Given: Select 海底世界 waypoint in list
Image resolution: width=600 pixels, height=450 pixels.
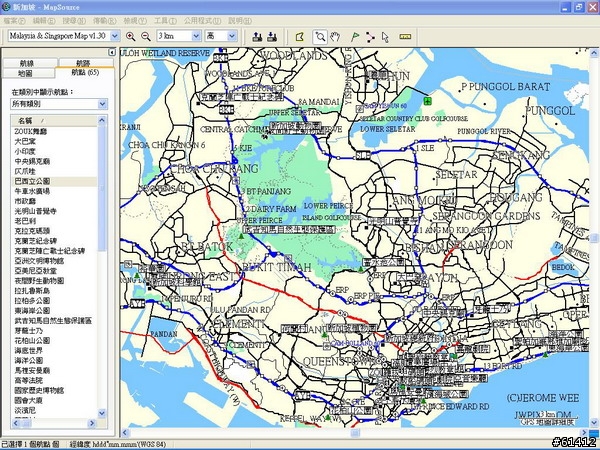Looking at the screenshot, I should pyautogui.click(x=29, y=351).
